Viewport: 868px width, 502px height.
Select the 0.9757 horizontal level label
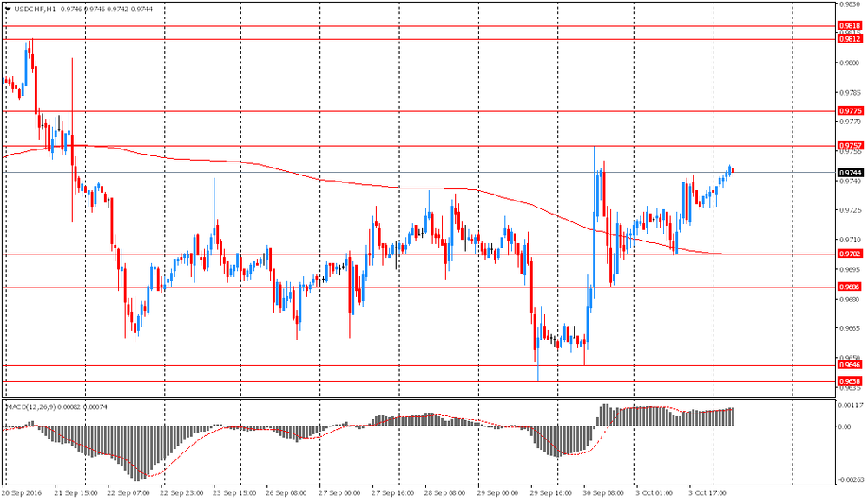pyautogui.click(x=849, y=146)
